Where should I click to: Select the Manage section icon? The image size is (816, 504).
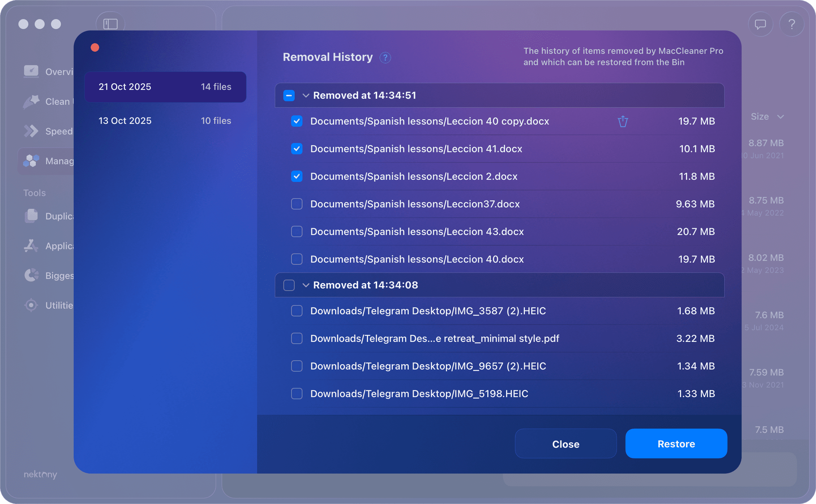pyautogui.click(x=32, y=161)
